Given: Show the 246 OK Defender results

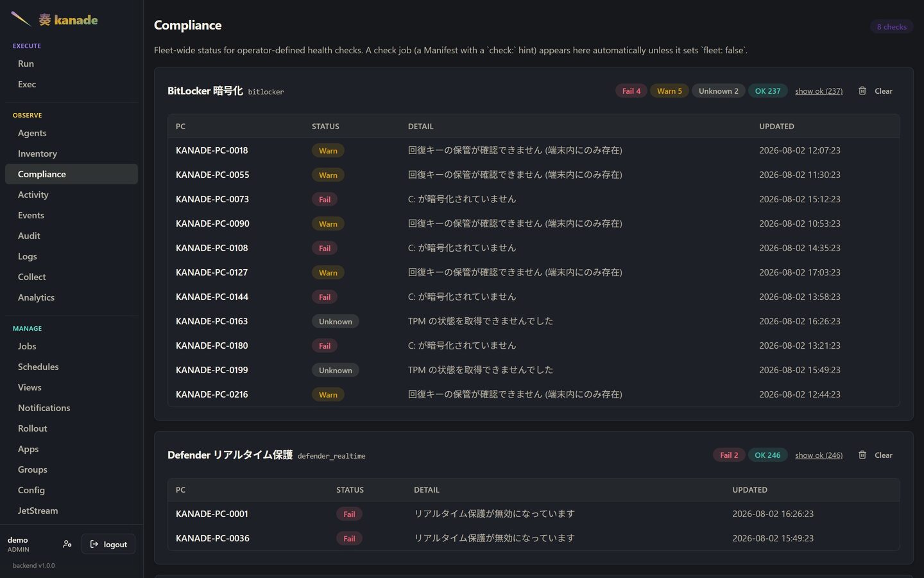Looking at the screenshot, I should pos(819,455).
